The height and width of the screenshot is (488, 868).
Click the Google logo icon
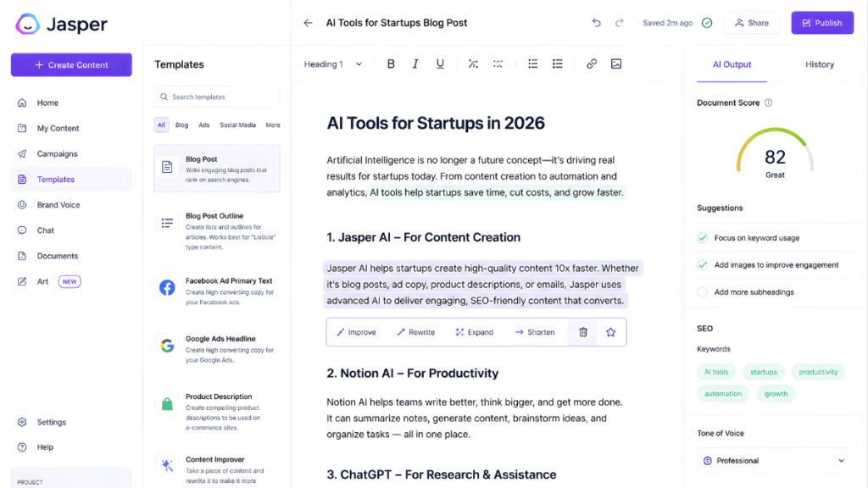pos(167,346)
